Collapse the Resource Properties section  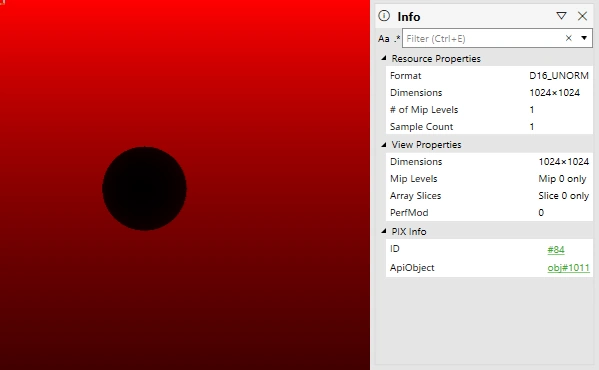click(x=384, y=58)
